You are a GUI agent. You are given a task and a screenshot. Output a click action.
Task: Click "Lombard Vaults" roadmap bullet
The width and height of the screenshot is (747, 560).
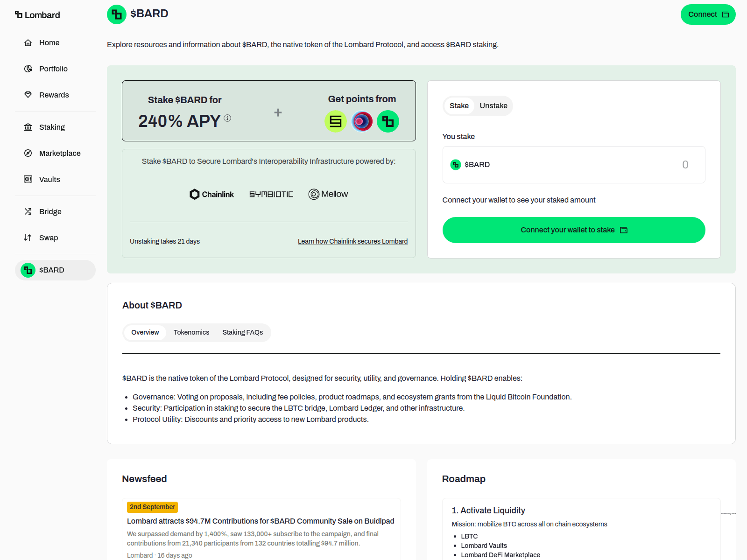pos(484,546)
